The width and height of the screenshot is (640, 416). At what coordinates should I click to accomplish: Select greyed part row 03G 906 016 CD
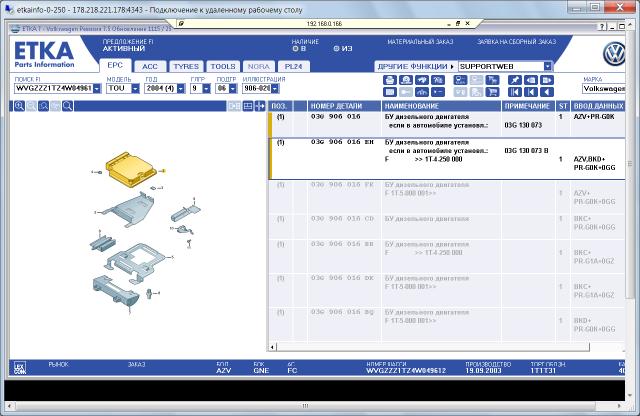click(447, 227)
